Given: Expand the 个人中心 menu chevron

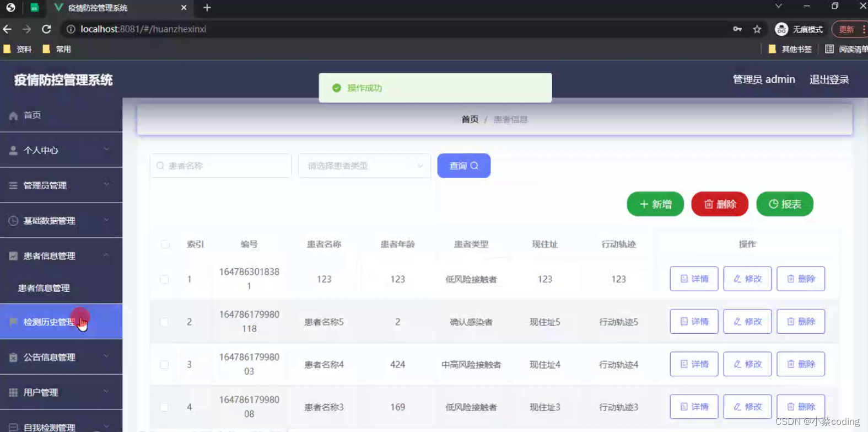Looking at the screenshot, I should [x=106, y=150].
